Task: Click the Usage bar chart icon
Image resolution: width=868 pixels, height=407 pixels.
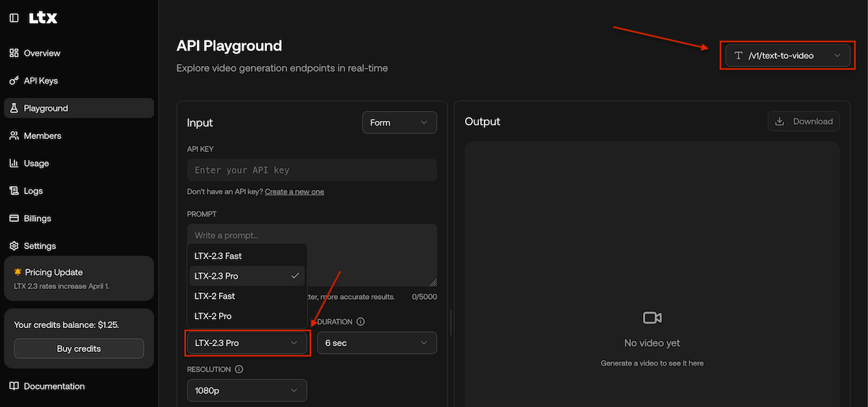Action: (x=14, y=163)
